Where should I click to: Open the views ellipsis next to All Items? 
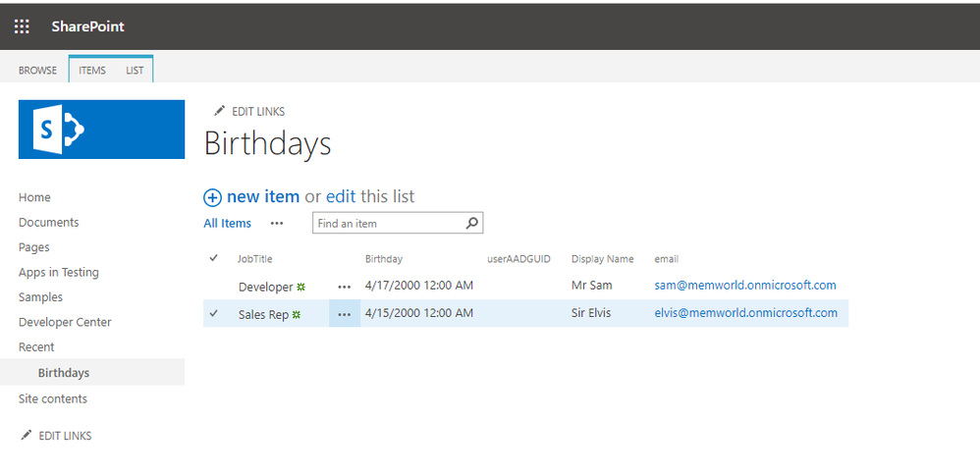(277, 223)
